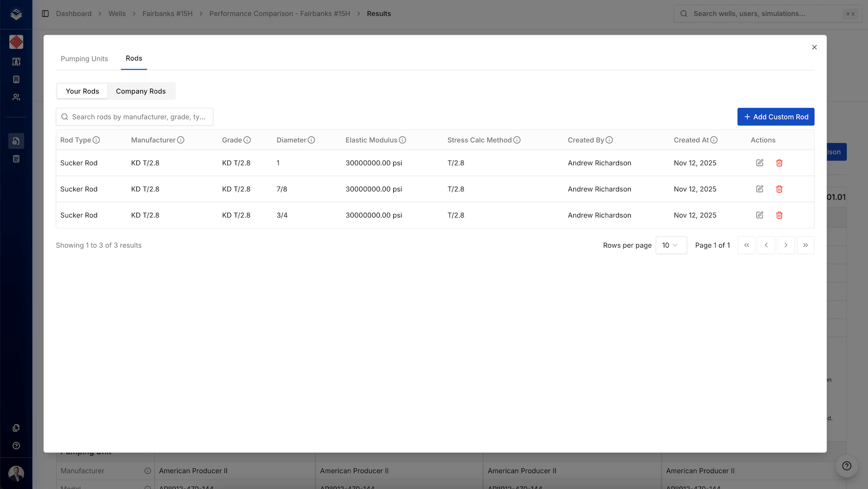
Task: Collapse the sidebar with the panel toggle
Action: point(45,13)
